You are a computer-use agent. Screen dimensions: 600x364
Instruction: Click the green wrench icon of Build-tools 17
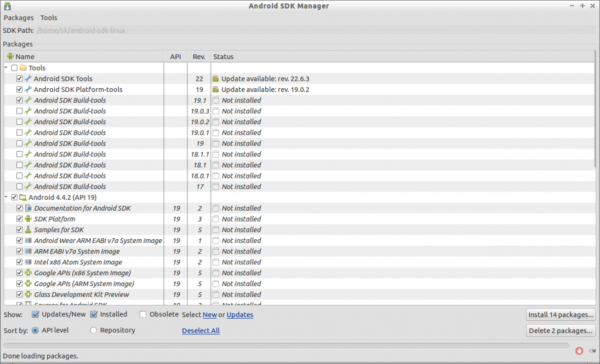(x=28, y=187)
